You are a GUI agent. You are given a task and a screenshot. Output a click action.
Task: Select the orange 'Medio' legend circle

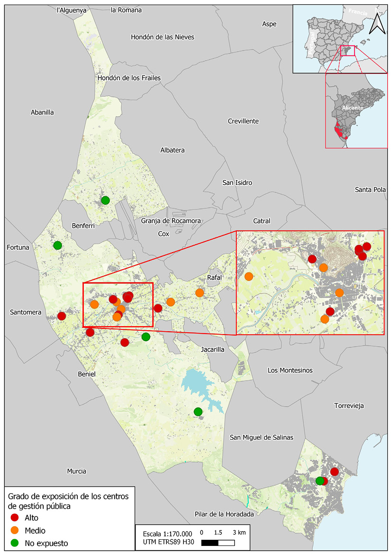coord(14,530)
